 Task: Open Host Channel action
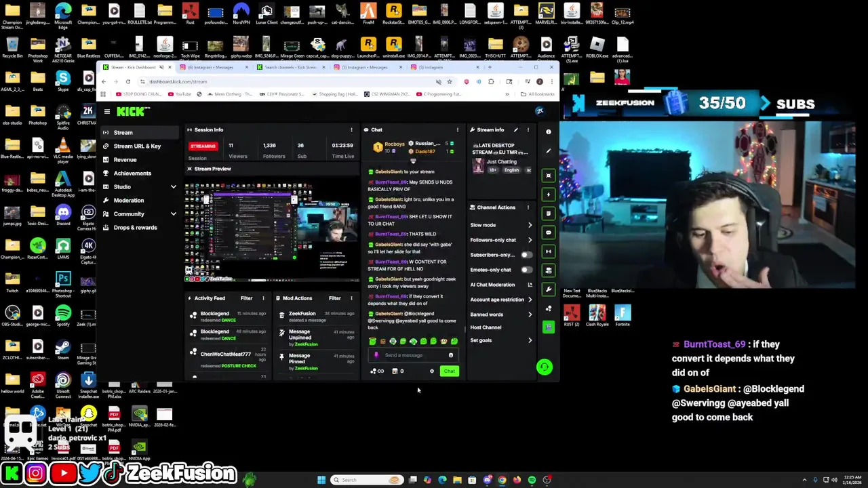click(x=486, y=327)
